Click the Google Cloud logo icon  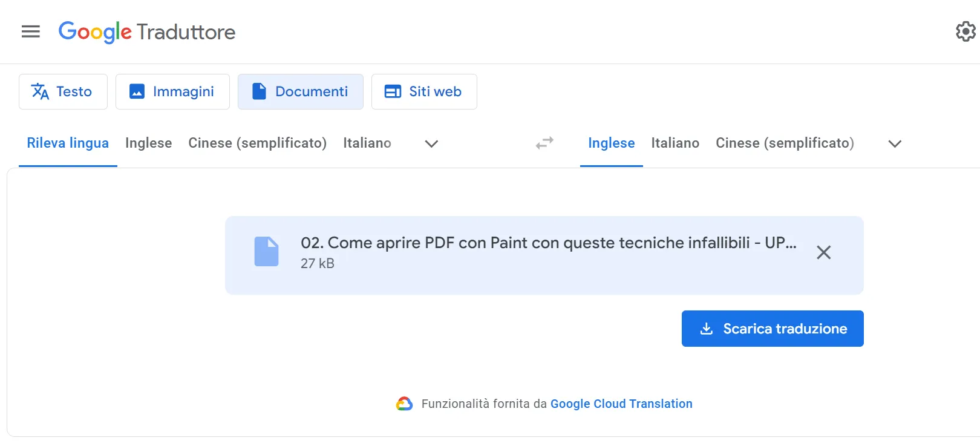pos(404,404)
